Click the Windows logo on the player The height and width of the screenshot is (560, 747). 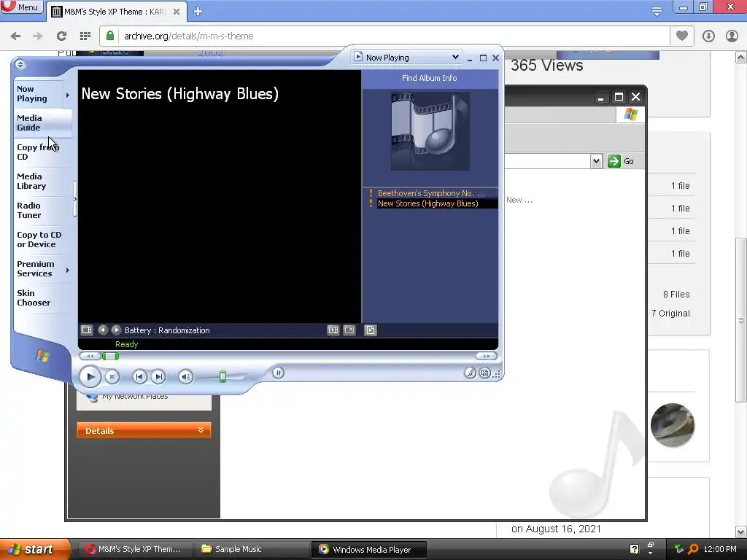(42, 356)
